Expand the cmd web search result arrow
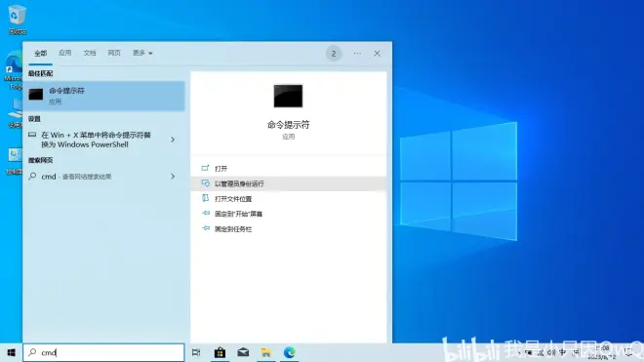 point(173,177)
